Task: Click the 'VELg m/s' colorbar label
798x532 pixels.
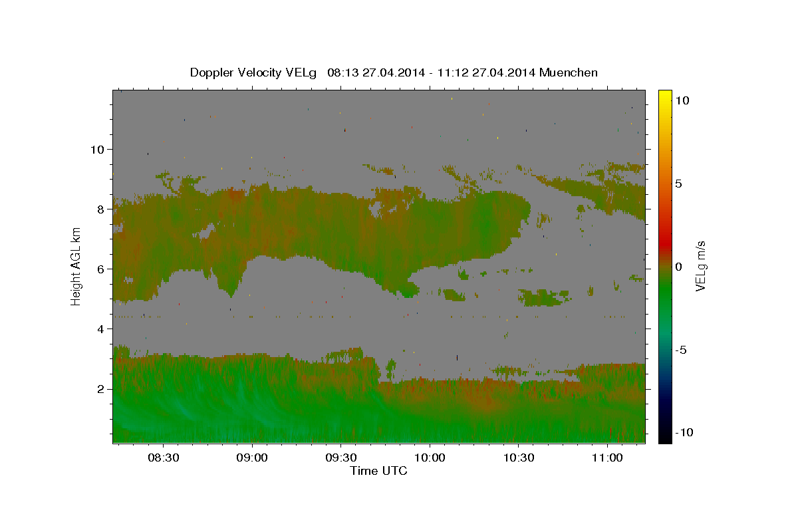Action: click(x=700, y=265)
